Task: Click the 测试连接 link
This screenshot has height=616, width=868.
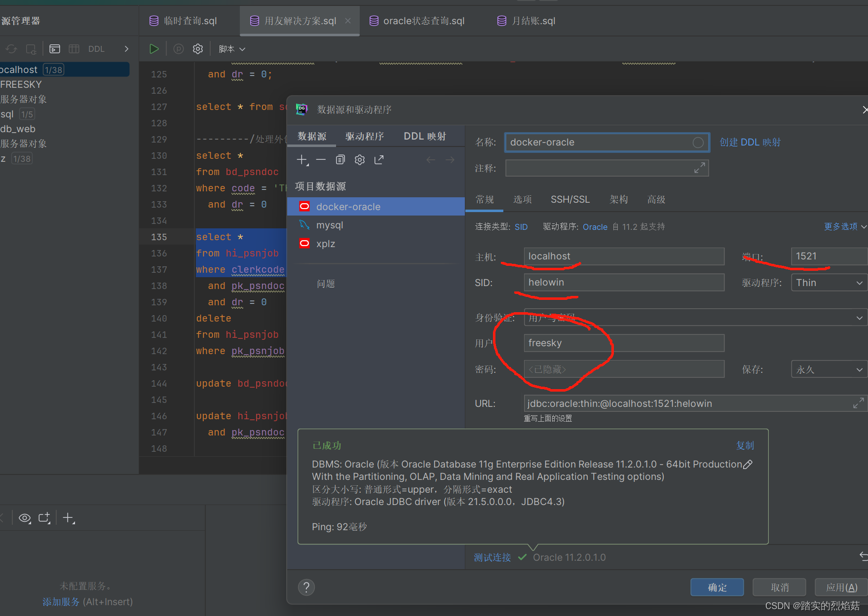Action: tap(492, 557)
